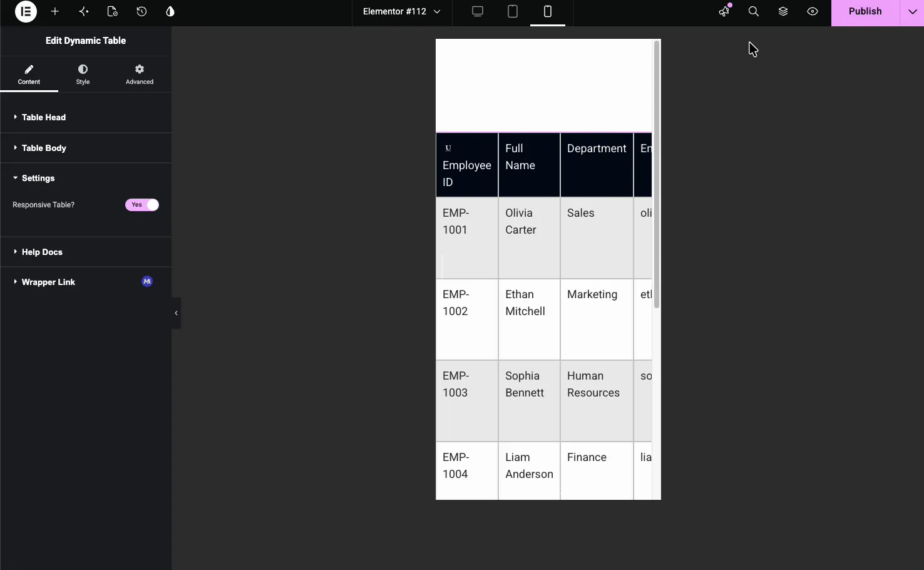Click the Elementor logo icon
The height and width of the screenshot is (570, 924).
pos(26,12)
